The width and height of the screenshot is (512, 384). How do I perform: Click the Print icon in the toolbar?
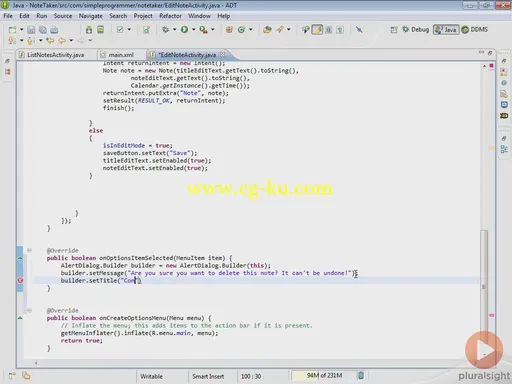pyautogui.click(x=54, y=30)
